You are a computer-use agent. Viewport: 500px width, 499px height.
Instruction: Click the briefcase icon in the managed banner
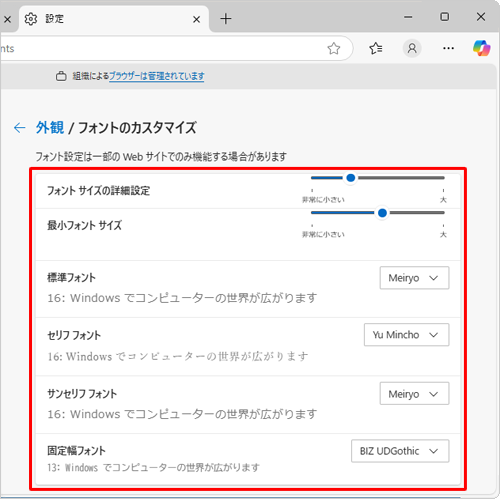(x=61, y=76)
